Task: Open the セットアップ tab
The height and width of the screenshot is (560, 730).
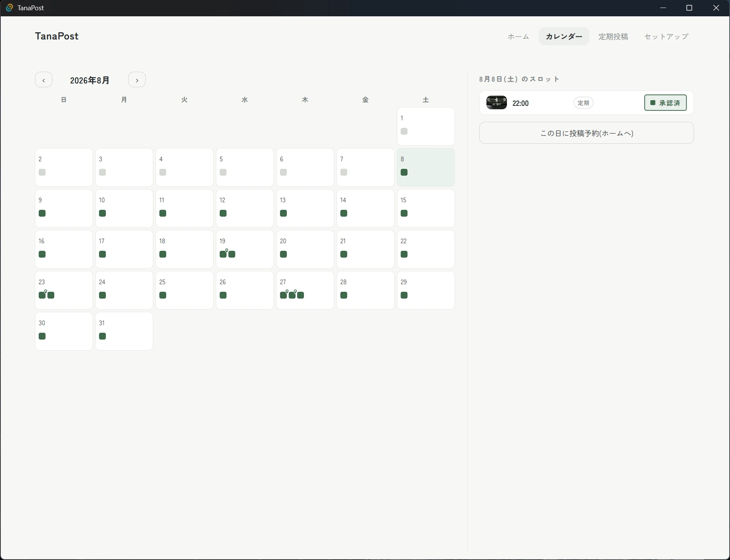Action: click(x=666, y=36)
